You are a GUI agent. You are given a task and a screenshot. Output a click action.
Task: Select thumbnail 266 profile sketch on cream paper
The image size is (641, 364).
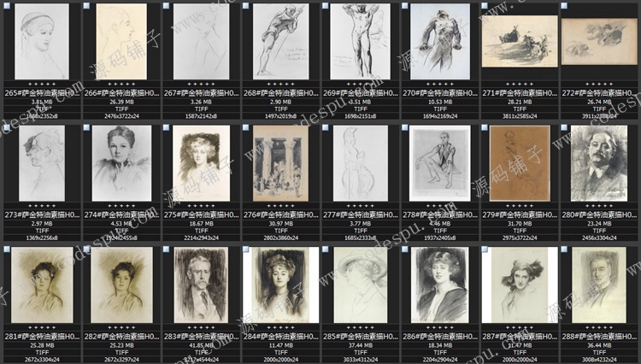tap(121, 41)
